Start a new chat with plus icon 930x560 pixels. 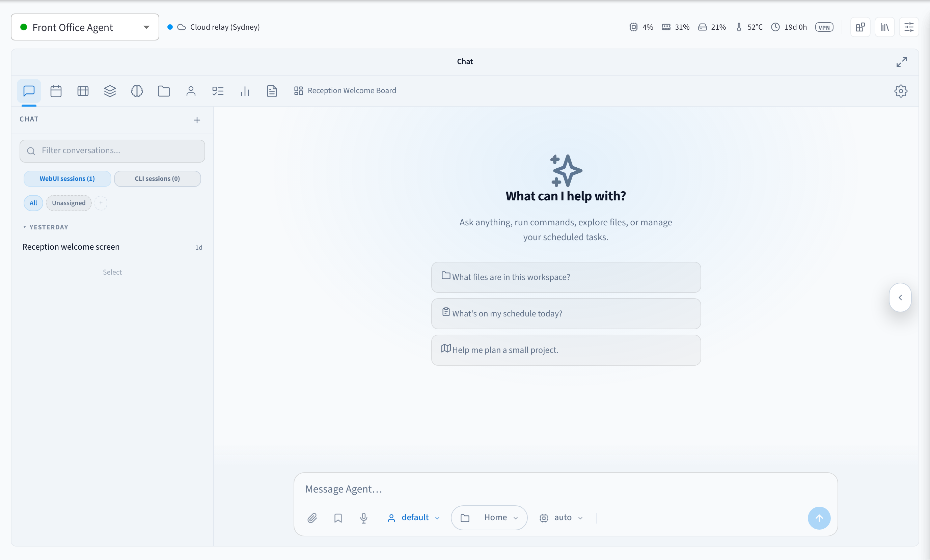197,120
